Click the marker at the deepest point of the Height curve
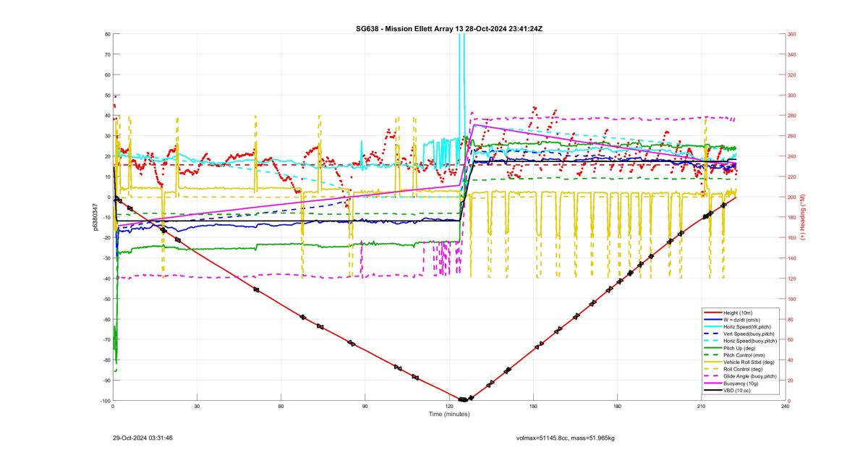This screenshot has height=450, width=868. pos(463,399)
